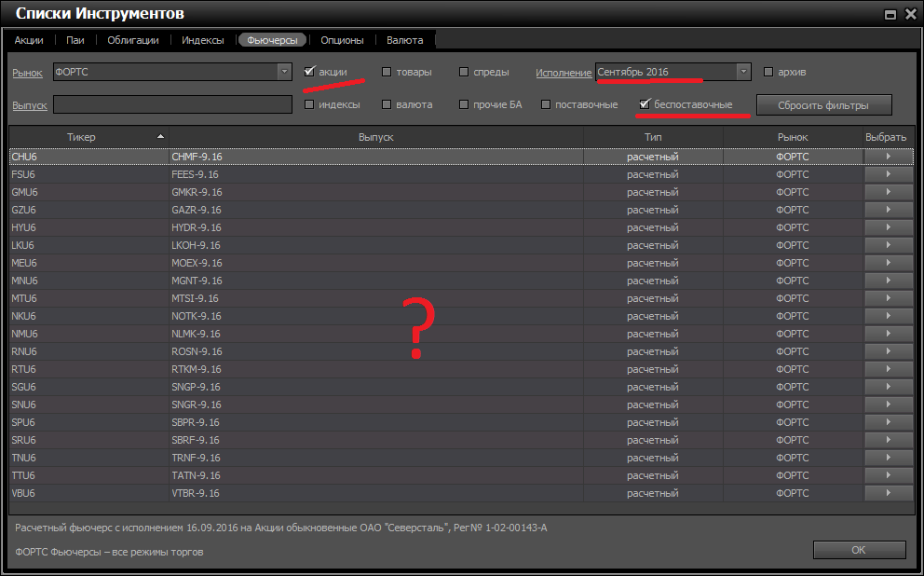Click the select arrow for GAZR-9.16 row
924x576 pixels.
tap(888, 210)
